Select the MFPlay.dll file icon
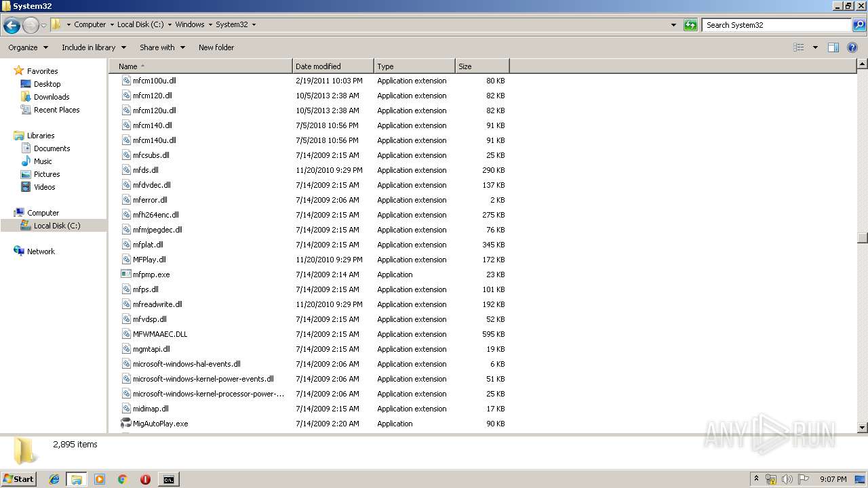The width and height of the screenshot is (868, 488). point(126,260)
